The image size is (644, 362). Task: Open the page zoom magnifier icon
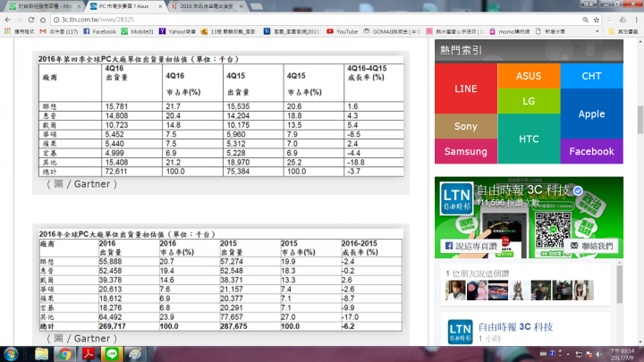(585, 20)
